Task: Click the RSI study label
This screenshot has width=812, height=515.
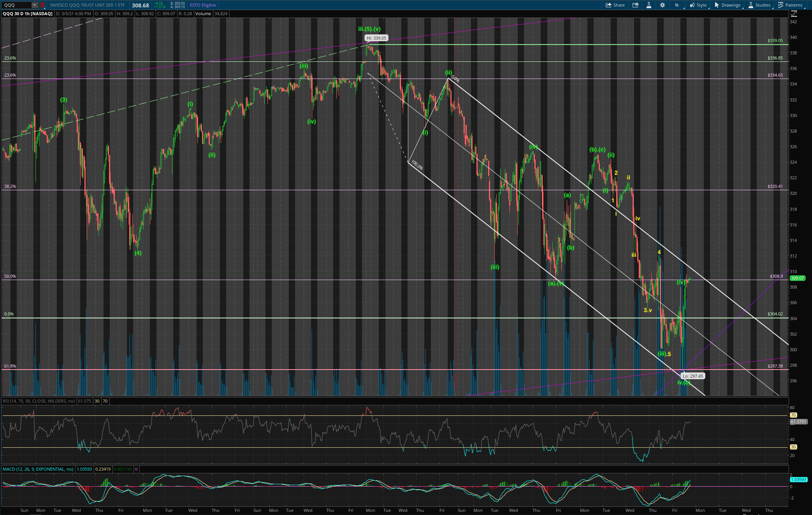Action: coord(39,401)
